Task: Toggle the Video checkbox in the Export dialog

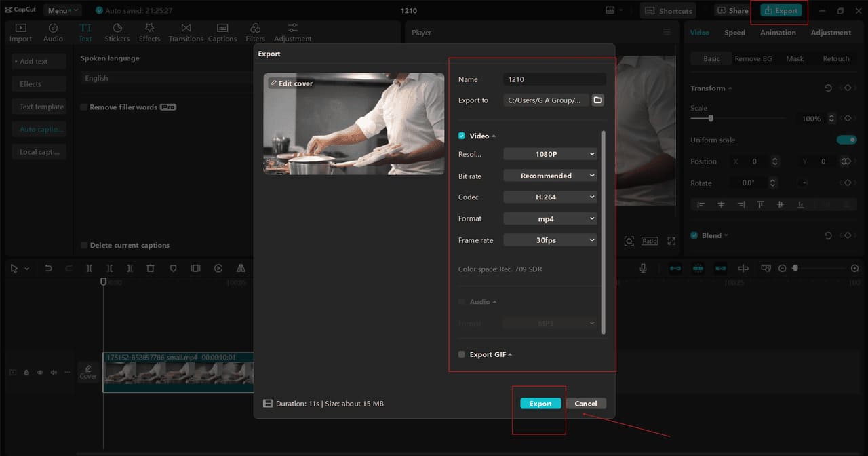Action: [462, 136]
